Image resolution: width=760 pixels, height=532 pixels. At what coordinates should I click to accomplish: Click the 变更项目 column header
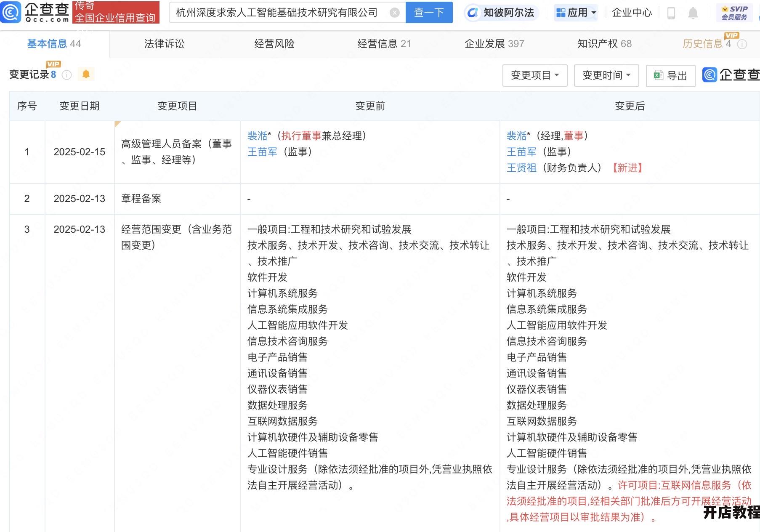point(177,106)
